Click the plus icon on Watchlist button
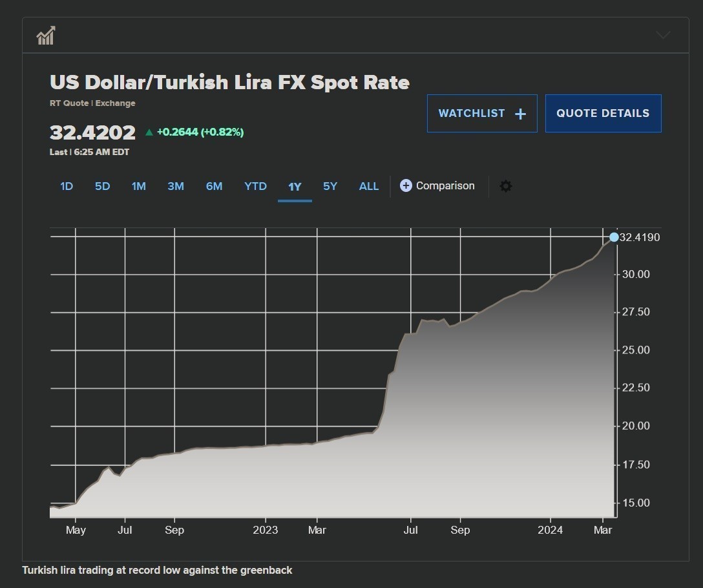 [520, 114]
